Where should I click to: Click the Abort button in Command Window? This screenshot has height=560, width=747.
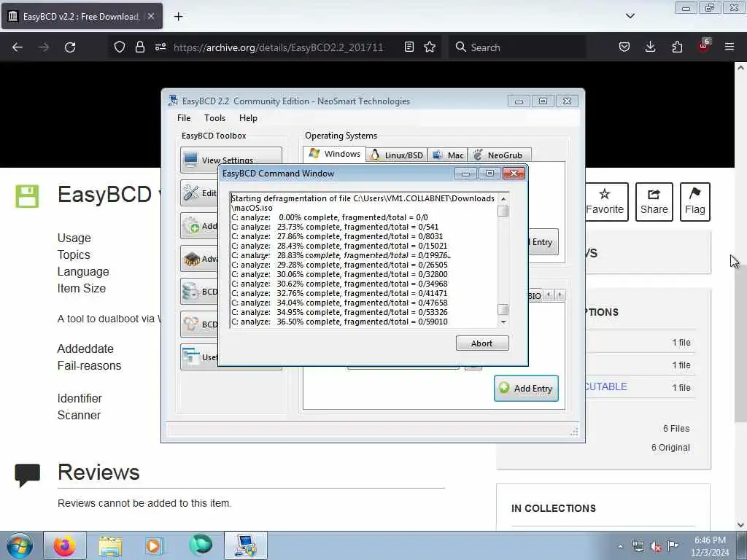[x=482, y=343]
